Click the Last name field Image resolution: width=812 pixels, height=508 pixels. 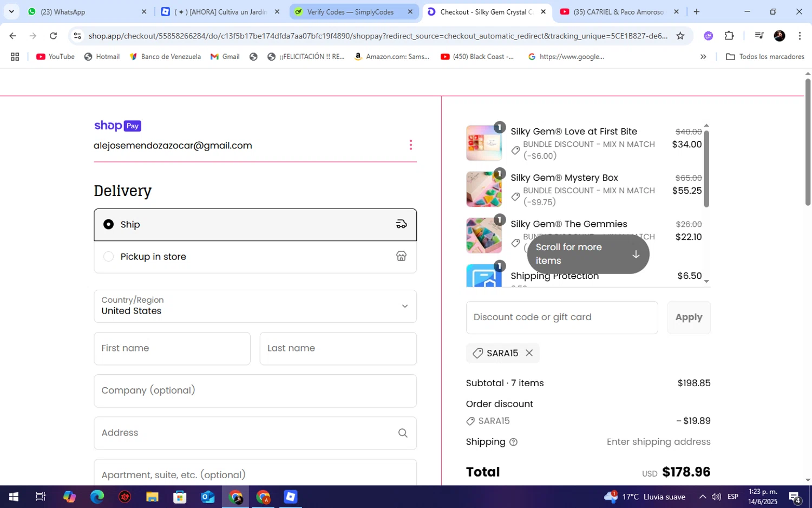tap(338, 348)
